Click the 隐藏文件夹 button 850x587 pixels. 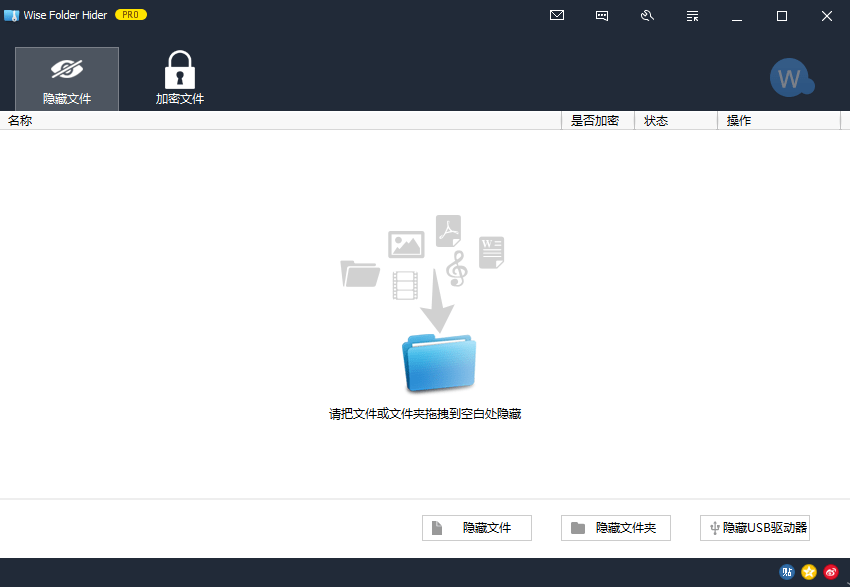[x=615, y=527]
